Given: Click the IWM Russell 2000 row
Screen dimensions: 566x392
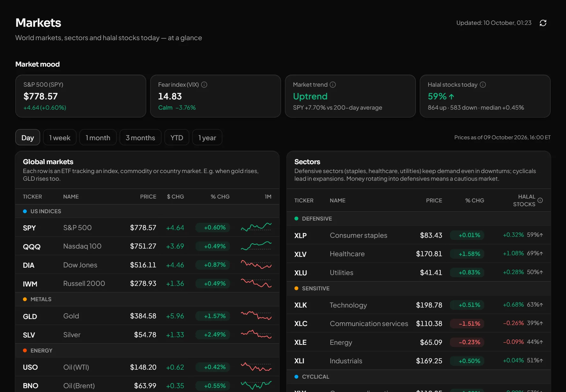Looking at the screenshot, I should coord(147,283).
